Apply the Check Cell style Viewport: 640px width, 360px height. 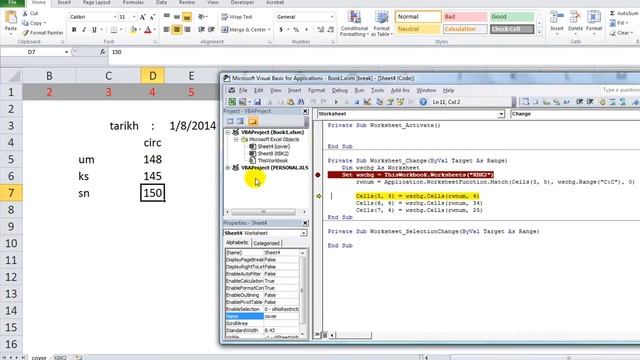coord(511,29)
